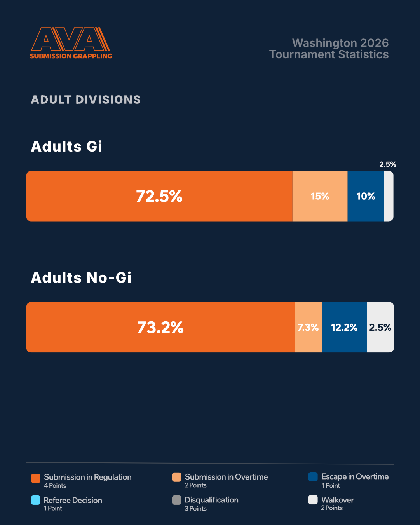Click the orange Submission in Regulation swatch
This screenshot has height=525, width=420.
36,478
